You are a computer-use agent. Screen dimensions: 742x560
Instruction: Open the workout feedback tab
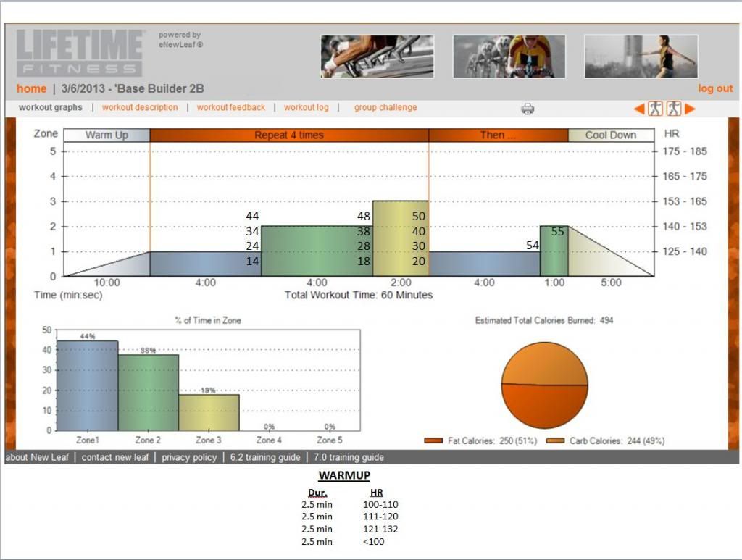(x=231, y=107)
